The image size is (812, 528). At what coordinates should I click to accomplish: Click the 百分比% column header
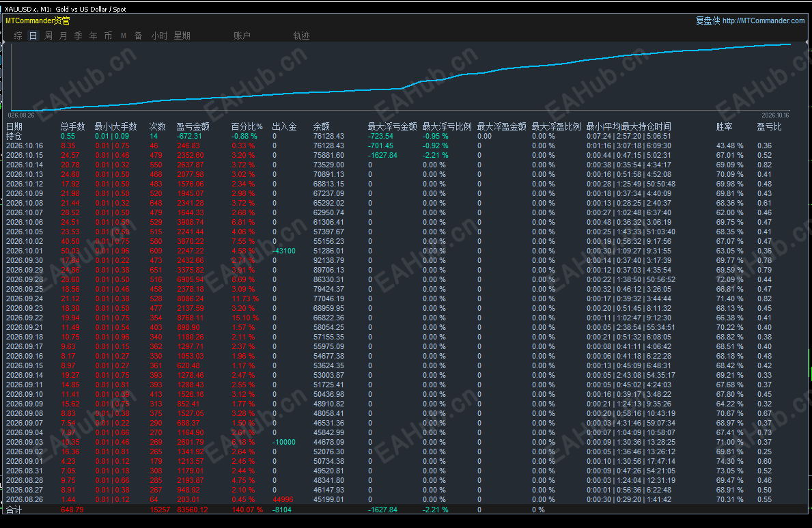247,126
